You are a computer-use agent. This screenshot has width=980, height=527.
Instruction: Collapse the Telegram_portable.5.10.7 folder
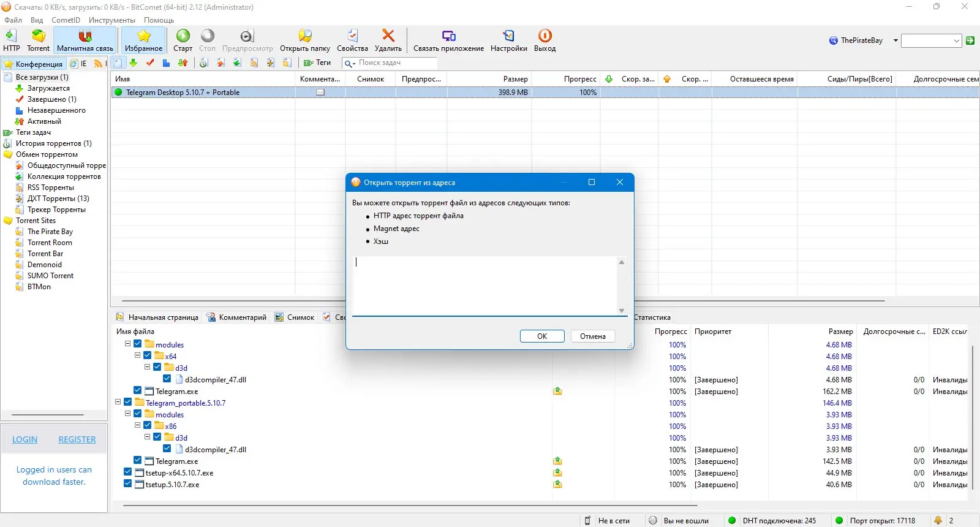tap(118, 402)
